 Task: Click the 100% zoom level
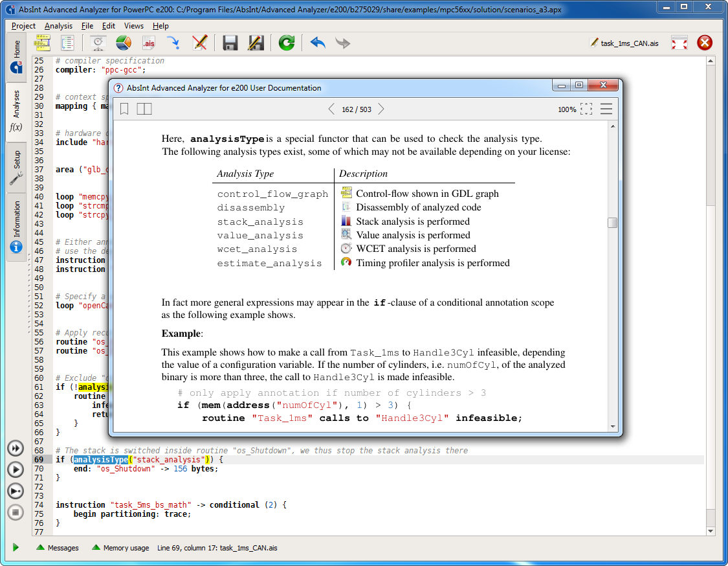(566, 109)
